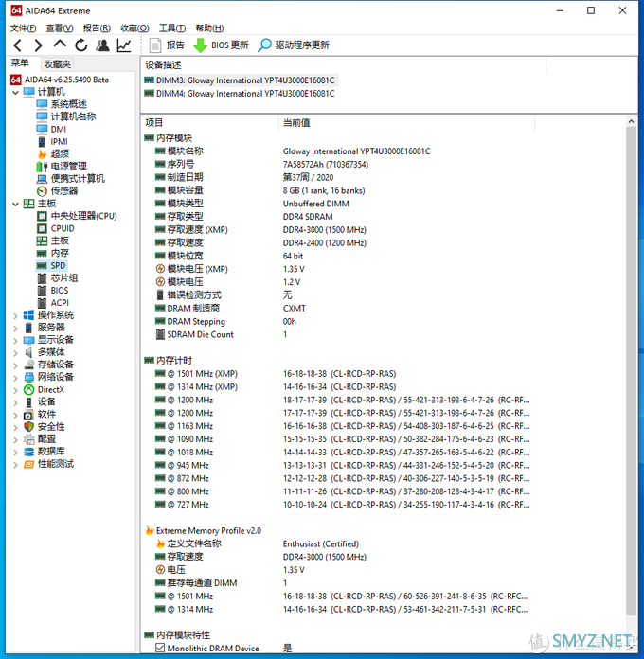Select the 传感器 tree item
The height and width of the screenshot is (659, 644).
click(64, 191)
